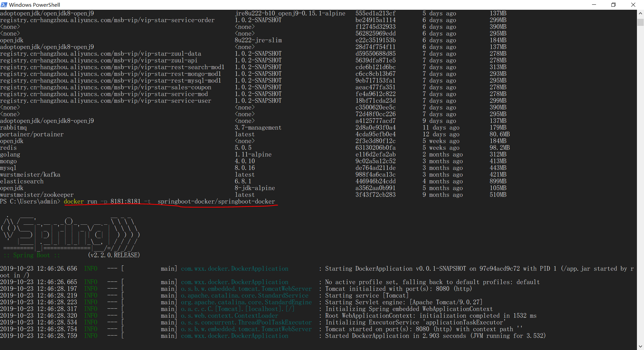Click the ':: Spring Boot ::' label

(x=32, y=255)
